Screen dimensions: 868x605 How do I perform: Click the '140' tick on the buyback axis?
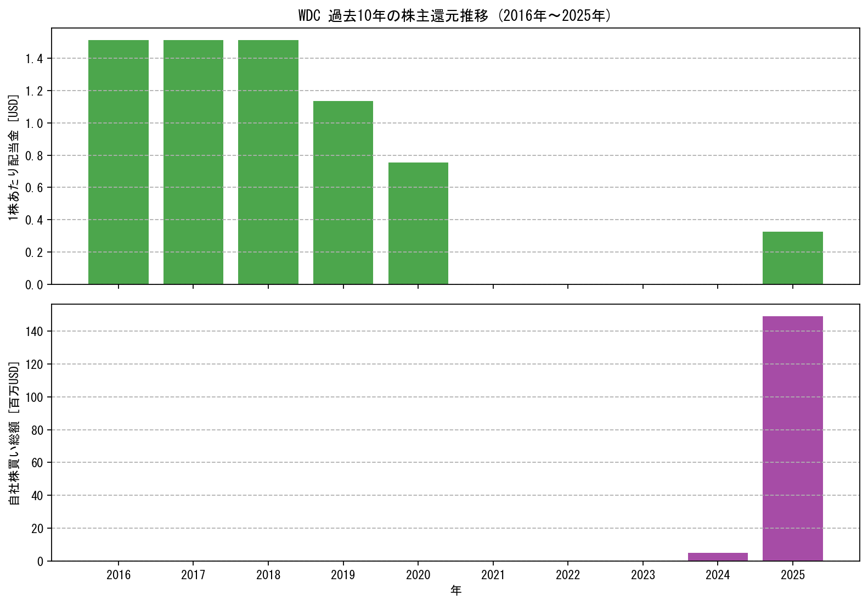click(35, 331)
